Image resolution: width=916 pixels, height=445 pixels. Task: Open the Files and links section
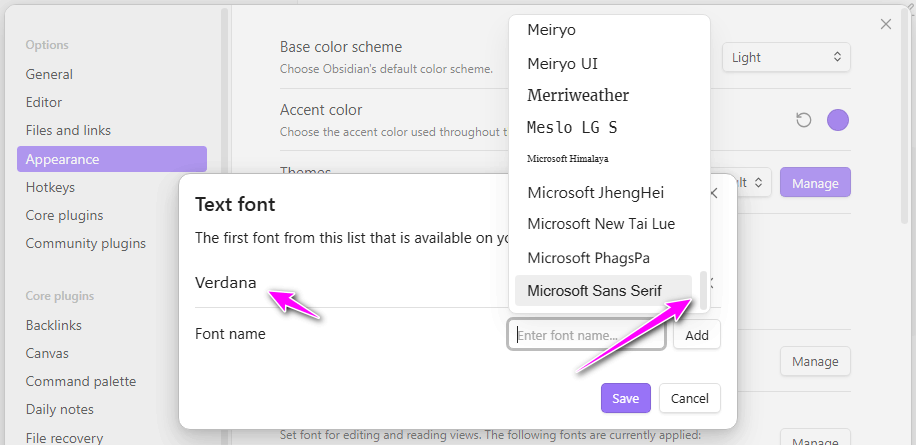coord(68,130)
